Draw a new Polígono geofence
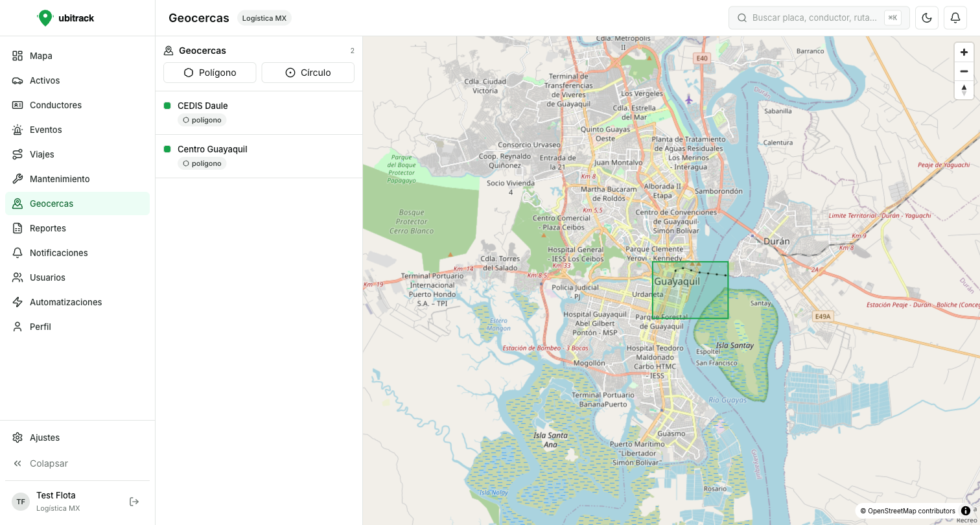 tap(210, 73)
